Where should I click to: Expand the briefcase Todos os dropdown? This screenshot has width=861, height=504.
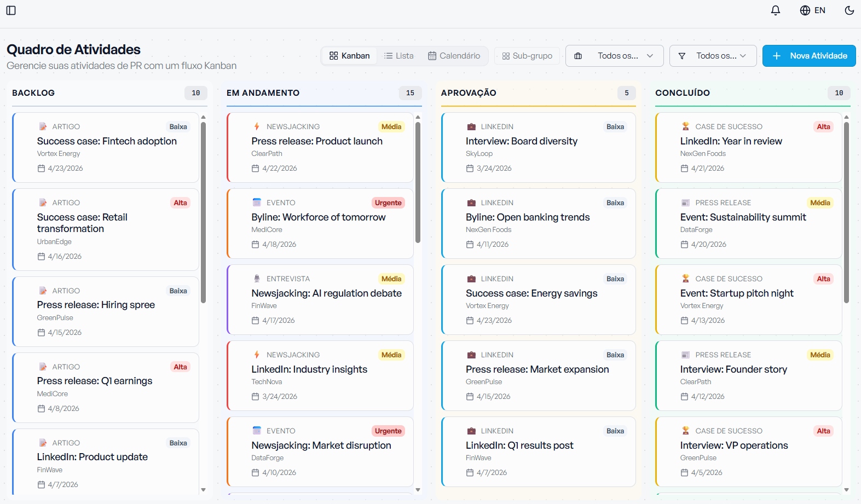[614, 56]
